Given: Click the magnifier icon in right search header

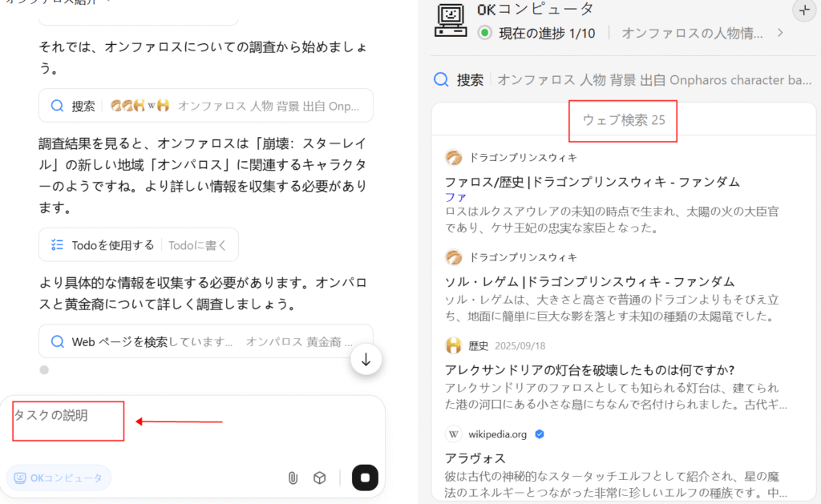Looking at the screenshot, I should point(441,79).
